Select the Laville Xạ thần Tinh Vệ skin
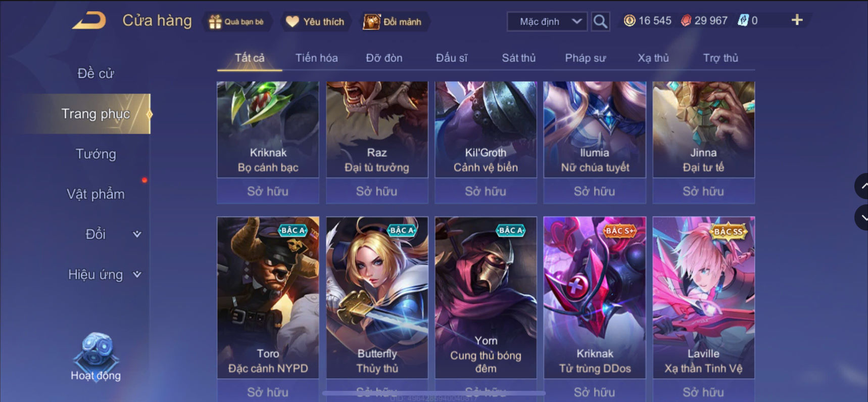The width and height of the screenshot is (868, 402). click(703, 297)
